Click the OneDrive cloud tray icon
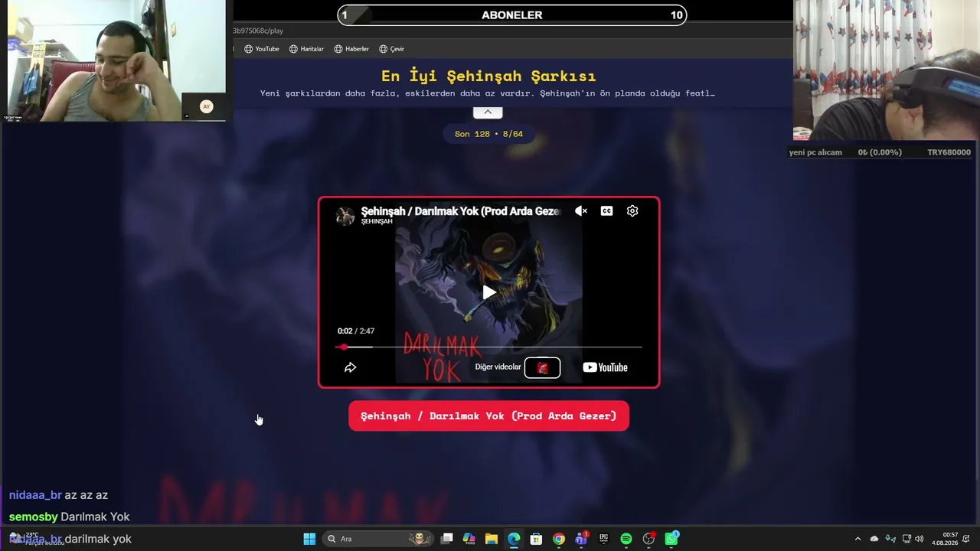Screen dimensions: 980x551 [874, 539]
